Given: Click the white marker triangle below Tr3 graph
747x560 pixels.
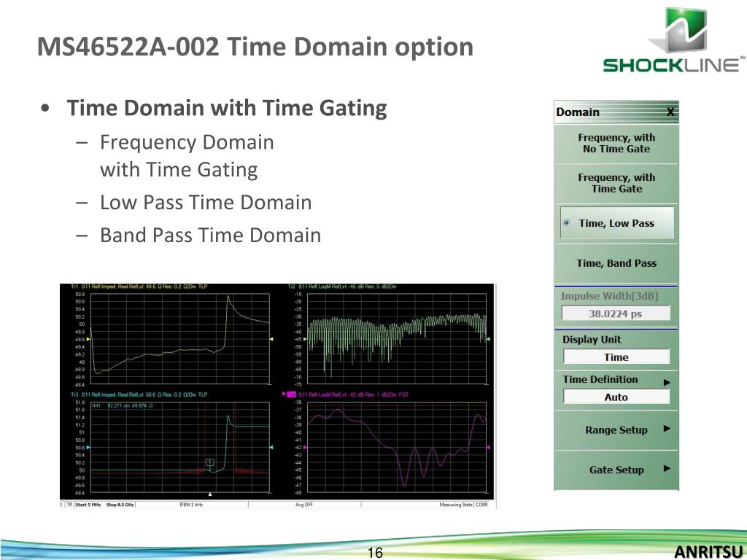Looking at the screenshot, I should click(210, 494).
